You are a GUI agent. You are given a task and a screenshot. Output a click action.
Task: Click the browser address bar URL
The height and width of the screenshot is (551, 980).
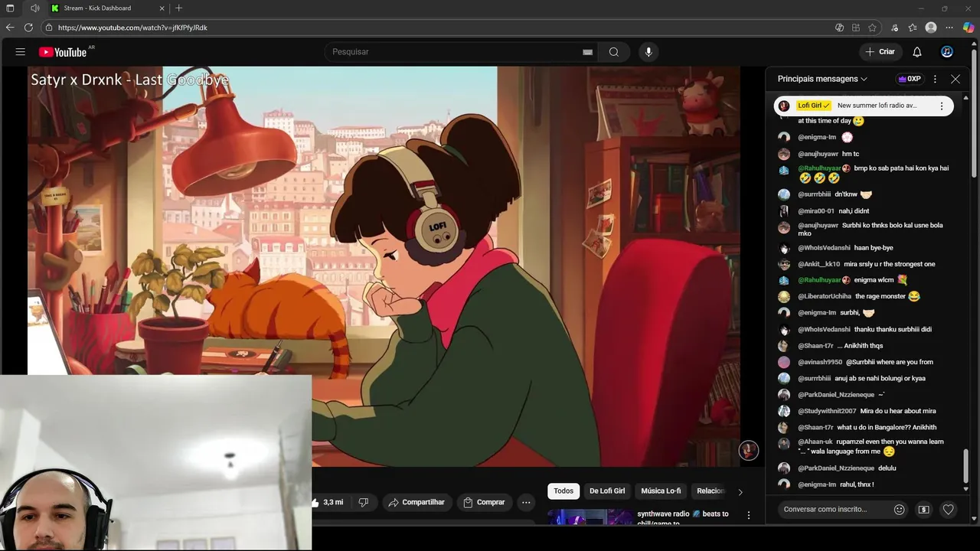(132, 28)
